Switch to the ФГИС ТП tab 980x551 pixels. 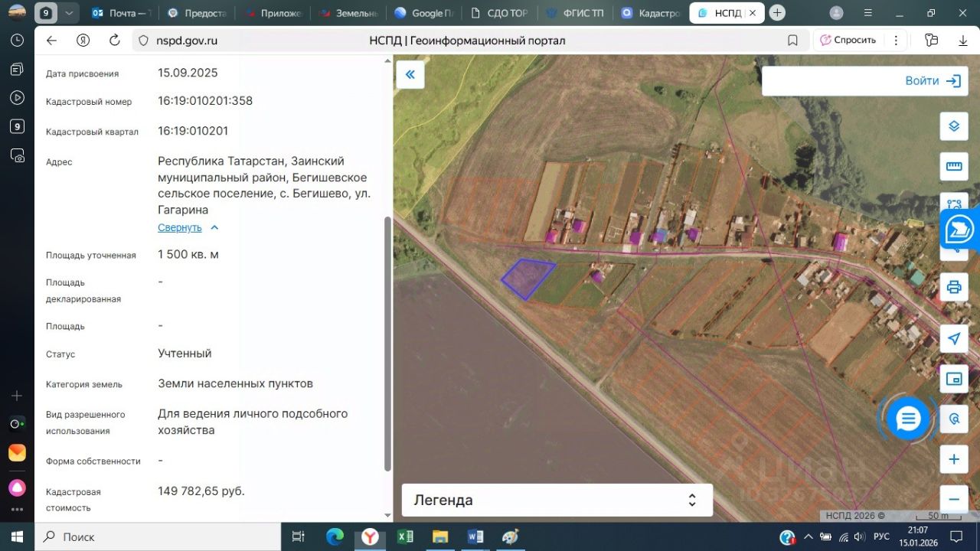pos(576,13)
